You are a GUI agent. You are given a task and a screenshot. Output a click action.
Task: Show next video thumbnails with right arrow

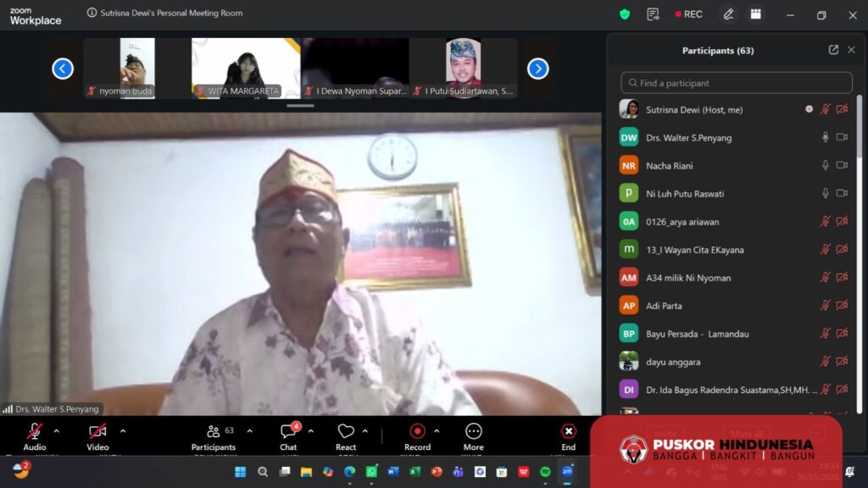click(x=537, y=69)
